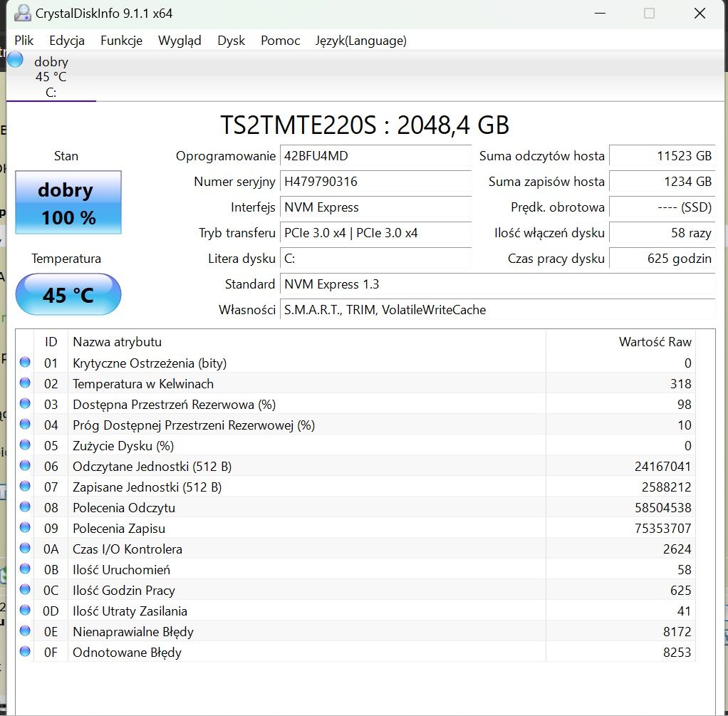
Task: Open the Plik menu
Action: pyautogui.click(x=24, y=41)
